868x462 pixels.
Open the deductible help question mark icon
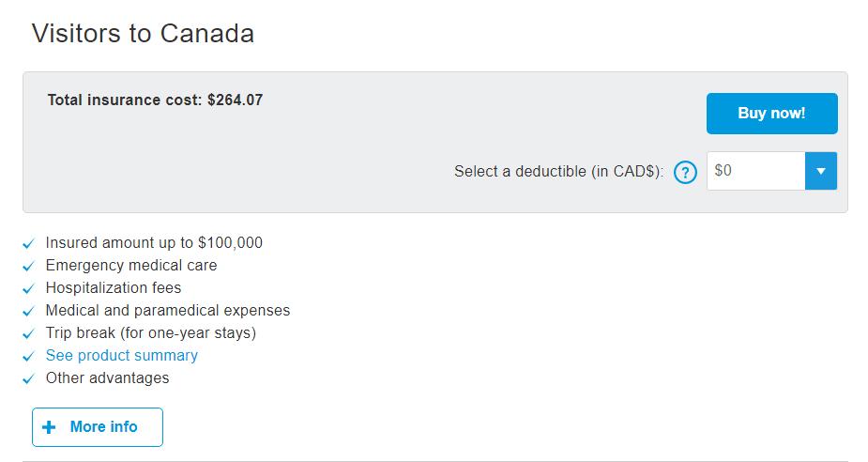point(686,172)
